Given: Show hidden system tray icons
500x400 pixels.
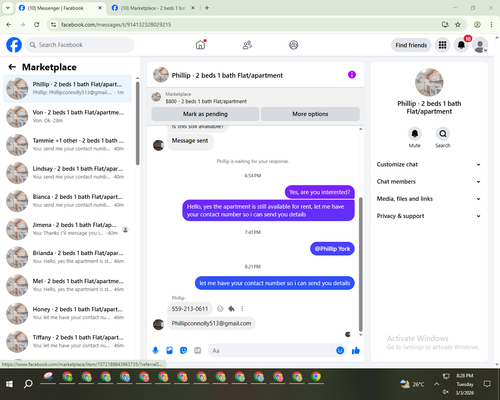Looking at the screenshot, I should [436, 384].
